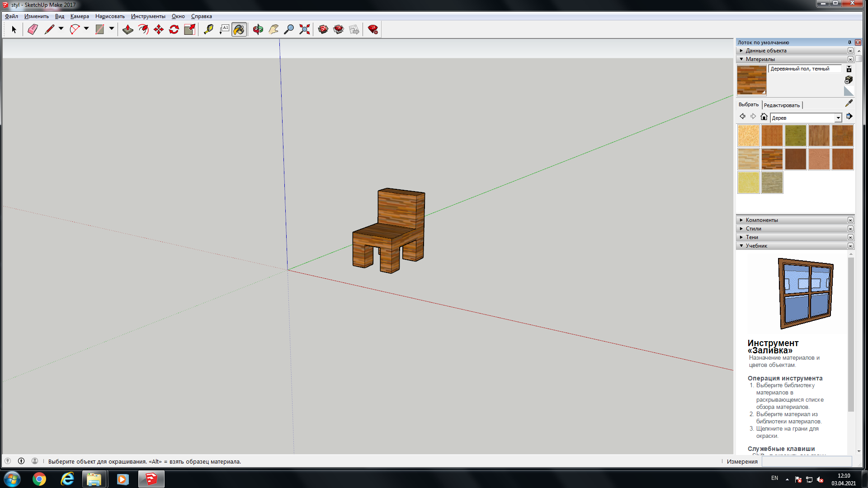The width and height of the screenshot is (868, 488).
Task: Open the Arc tool dropdown arrow
Action: [x=86, y=28]
